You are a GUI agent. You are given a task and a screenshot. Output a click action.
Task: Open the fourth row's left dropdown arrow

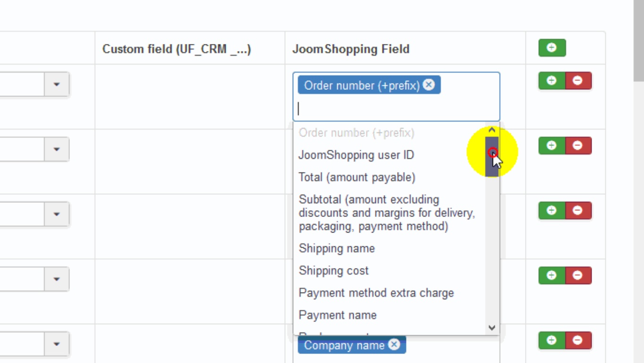(x=57, y=279)
